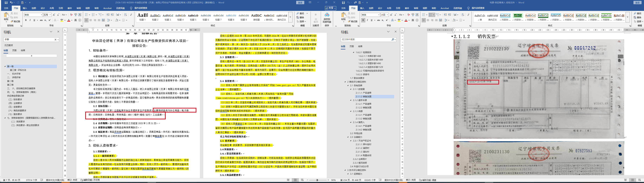Screen dimensions: 644x183
Task: Toggle subscript in 招标文件 window
Action: [45, 20]
